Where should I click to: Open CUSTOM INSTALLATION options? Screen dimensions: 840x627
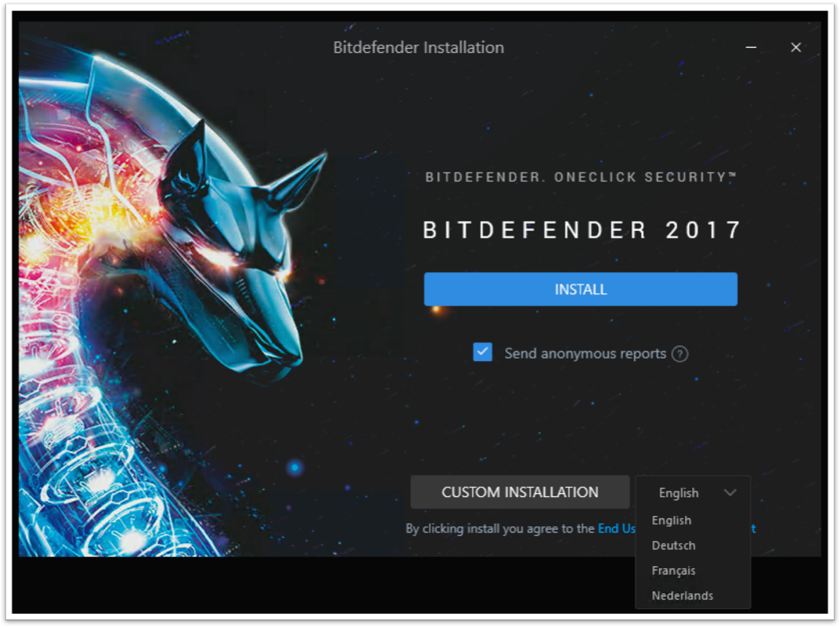(x=520, y=492)
